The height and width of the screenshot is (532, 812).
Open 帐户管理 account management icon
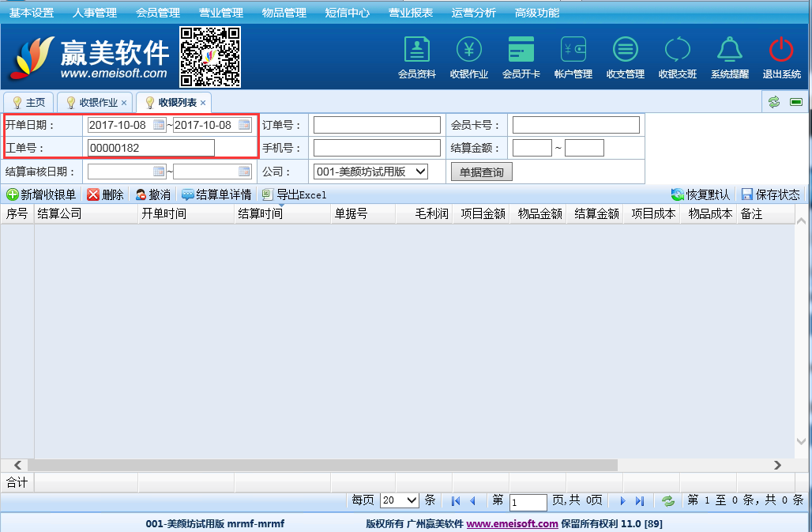click(x=573, y=51)
